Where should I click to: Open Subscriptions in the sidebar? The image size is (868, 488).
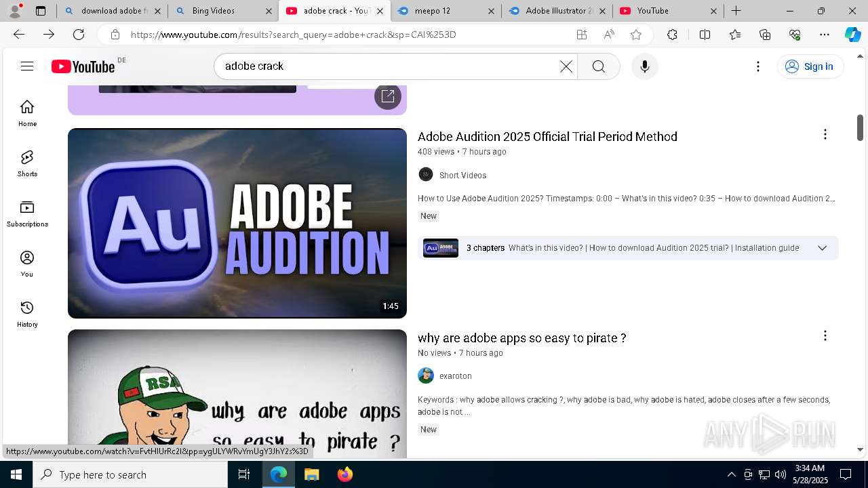click(27, 213)
